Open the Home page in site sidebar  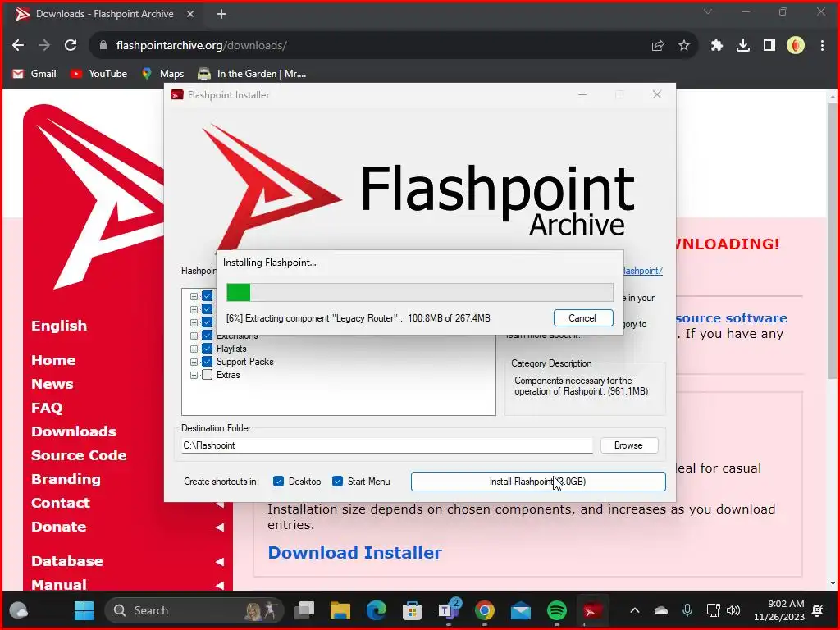[53, 360]
